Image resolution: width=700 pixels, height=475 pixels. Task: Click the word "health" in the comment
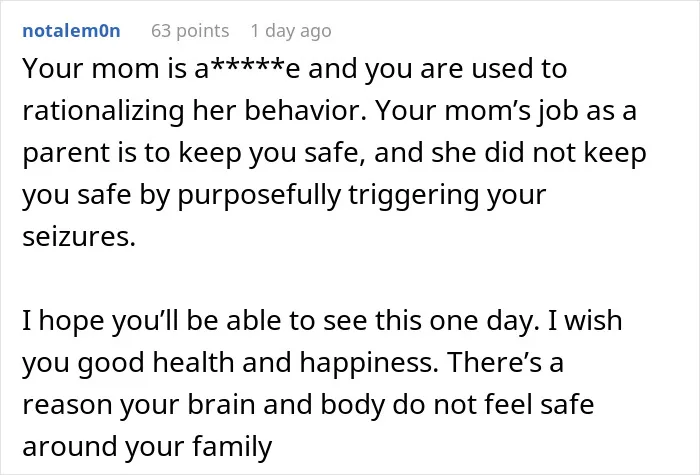[193, 362]
